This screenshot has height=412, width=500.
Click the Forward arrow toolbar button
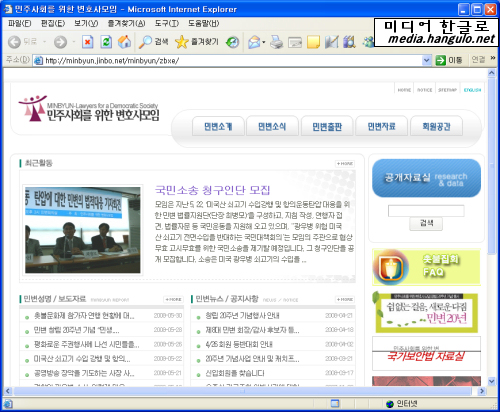pos(60,42)
